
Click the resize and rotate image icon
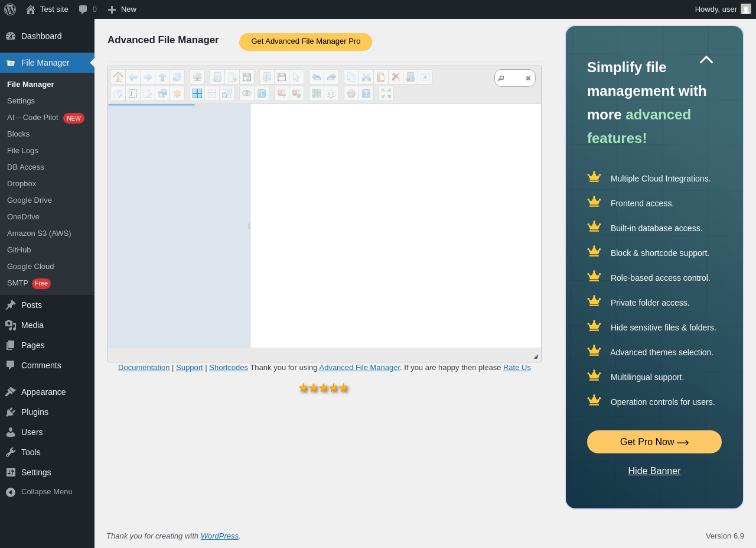point(162,93)
